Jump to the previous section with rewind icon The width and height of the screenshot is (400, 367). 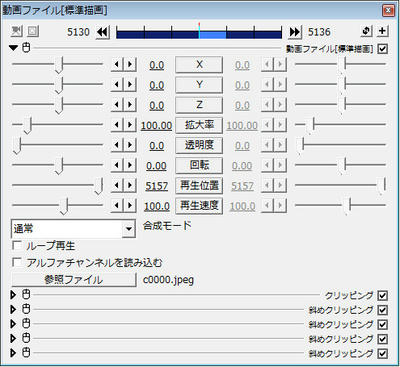(103, 32)
